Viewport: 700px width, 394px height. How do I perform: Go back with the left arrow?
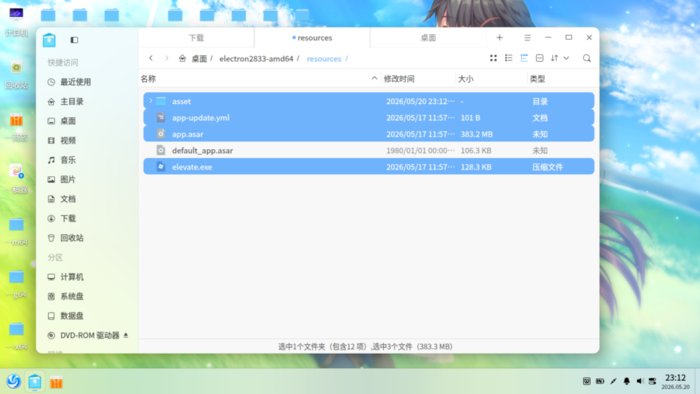tap(151, 58)
